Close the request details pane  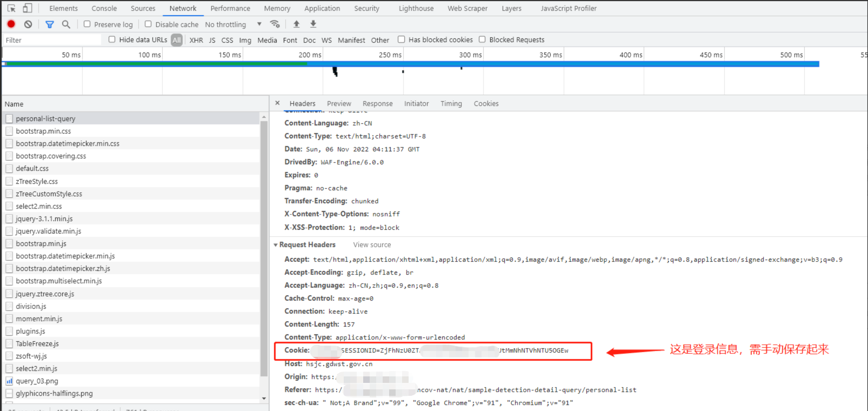(278, 103)
